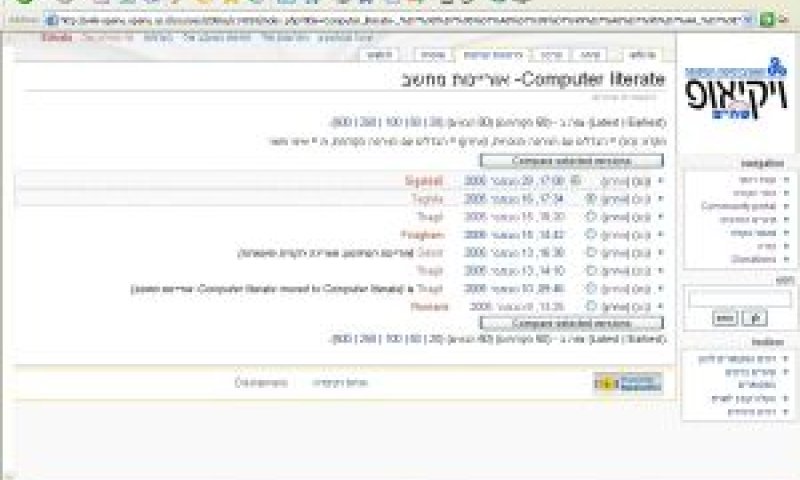Open Community portal in the navigation sidebar
800x480 pixels.
[739, 206]
